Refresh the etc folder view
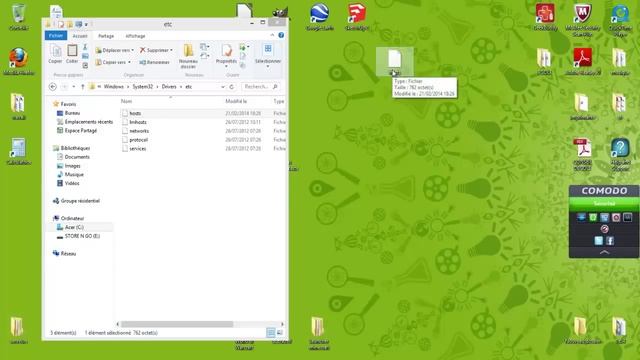Screen dimensions: 640x360 tap(231, 87)
